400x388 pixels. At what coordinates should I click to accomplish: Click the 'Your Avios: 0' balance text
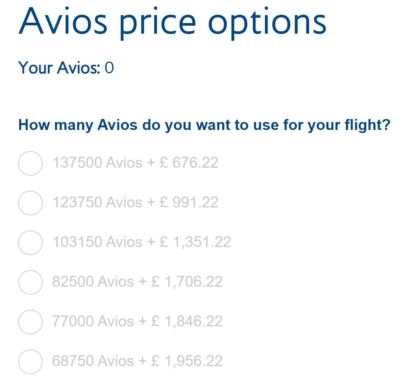pyautogui.click(x=66, y=68)
